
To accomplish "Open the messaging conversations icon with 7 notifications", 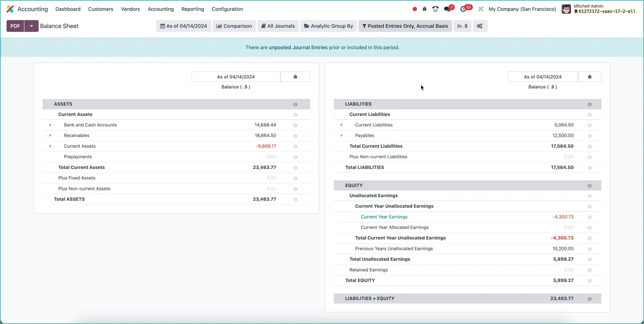I will pos(448,9).
